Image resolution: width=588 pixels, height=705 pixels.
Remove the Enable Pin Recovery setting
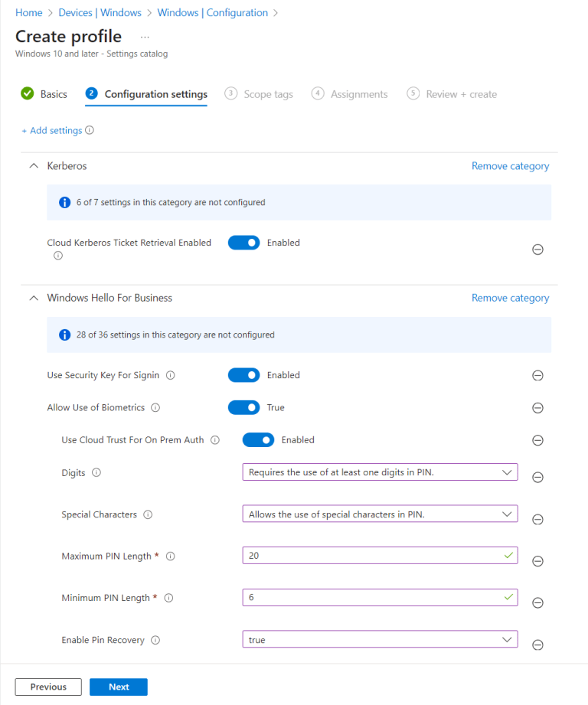[537, 645]
